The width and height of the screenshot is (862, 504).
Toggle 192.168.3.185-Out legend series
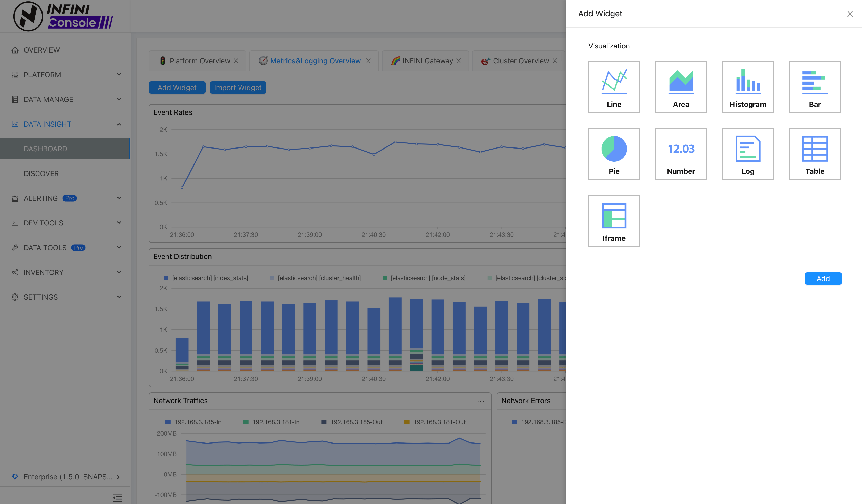[x=352, y=422]
